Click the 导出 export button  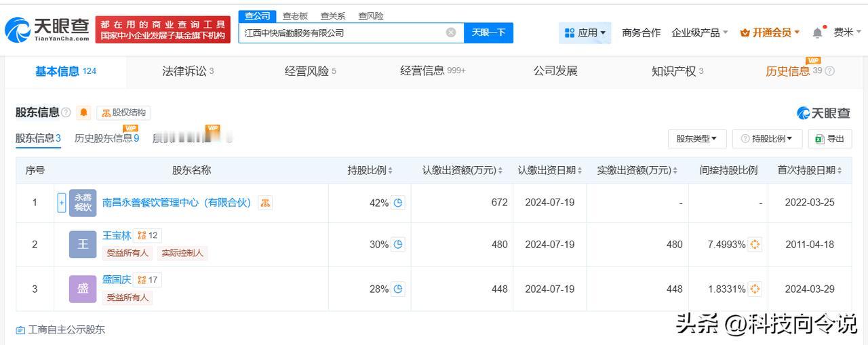point(830,139)
